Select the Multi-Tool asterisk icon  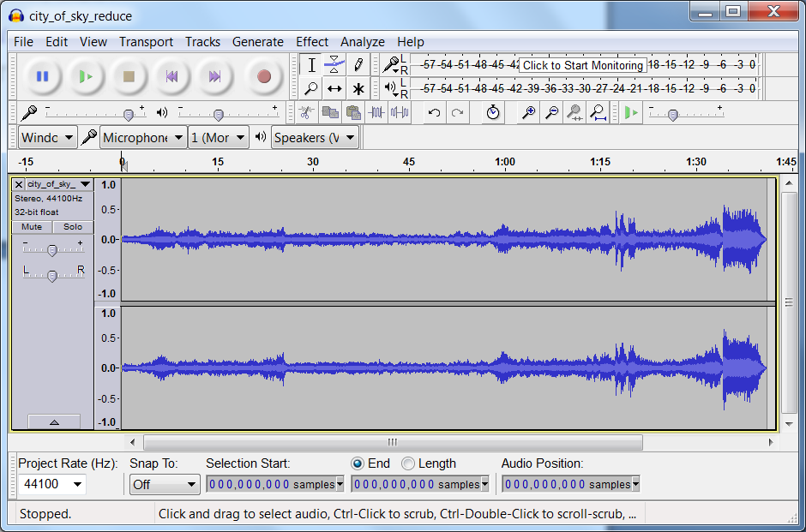[358, 88]
